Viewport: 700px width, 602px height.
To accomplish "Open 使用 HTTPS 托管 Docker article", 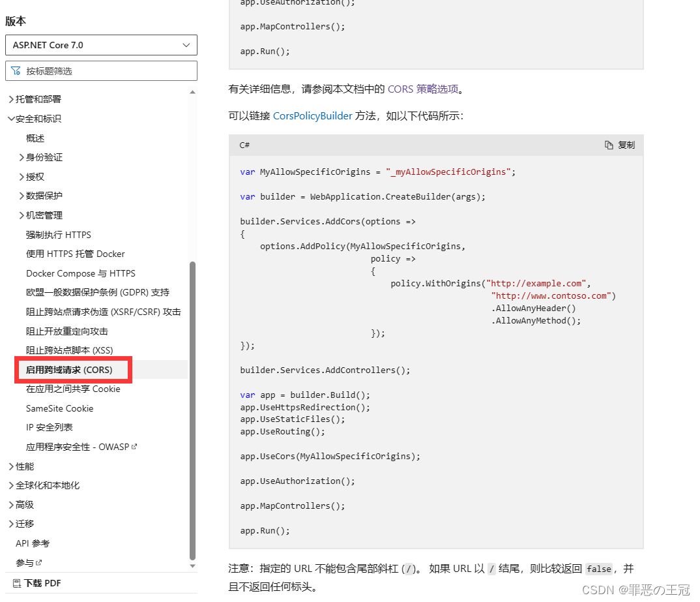I will coord(76,254).
